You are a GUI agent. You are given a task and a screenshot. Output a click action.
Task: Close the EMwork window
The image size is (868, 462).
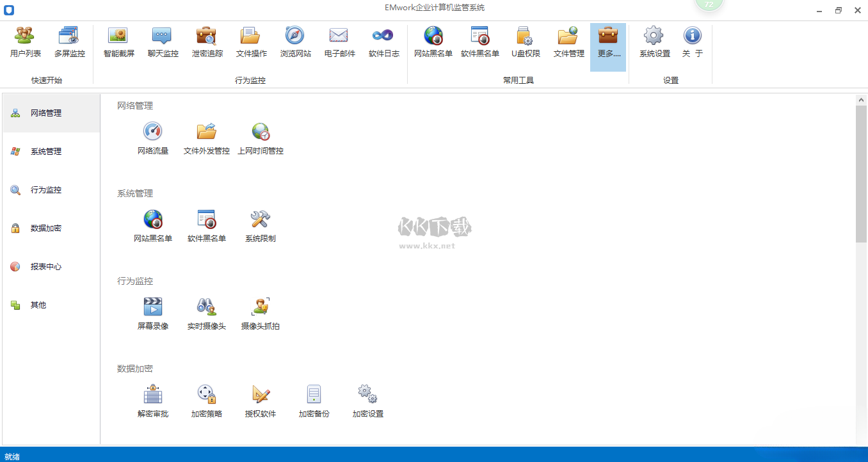click(x=857, y=10)
